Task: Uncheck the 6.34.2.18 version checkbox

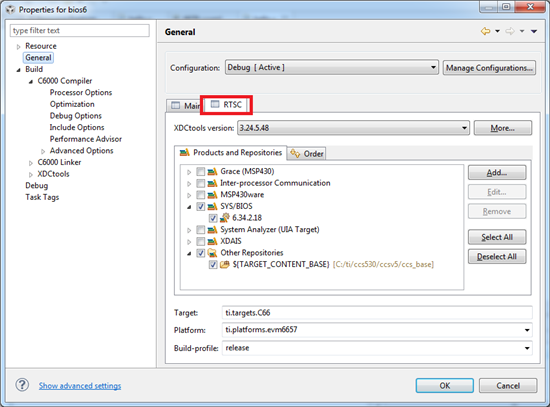Action: click(x=213, y=218)
